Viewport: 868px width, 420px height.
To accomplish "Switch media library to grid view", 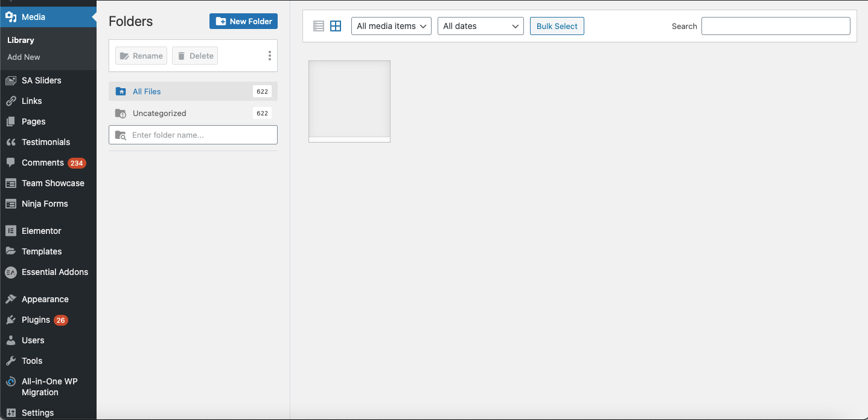I will (336, 25).
